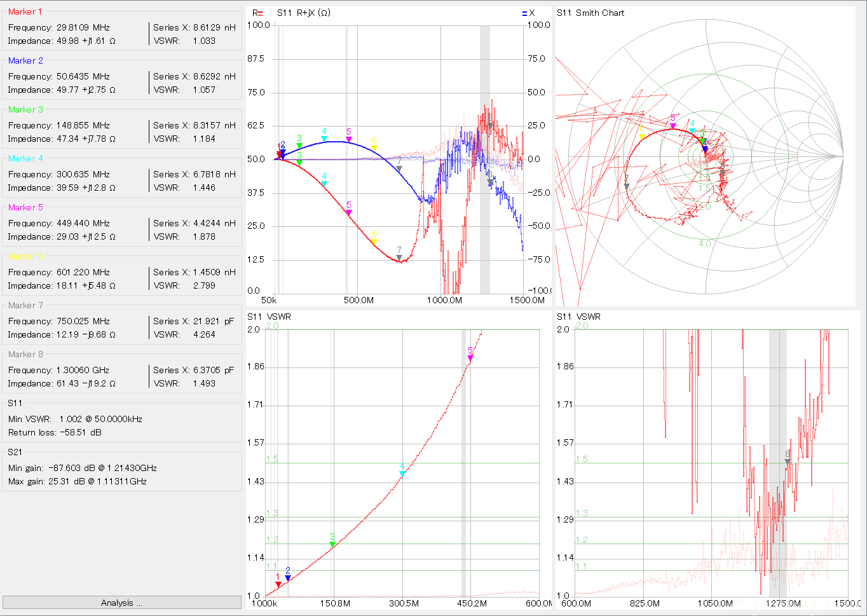The width and height of the screenshot is (867, 616).
Task: Click the S11 Smith Chart title
Action: click(591, 13)
